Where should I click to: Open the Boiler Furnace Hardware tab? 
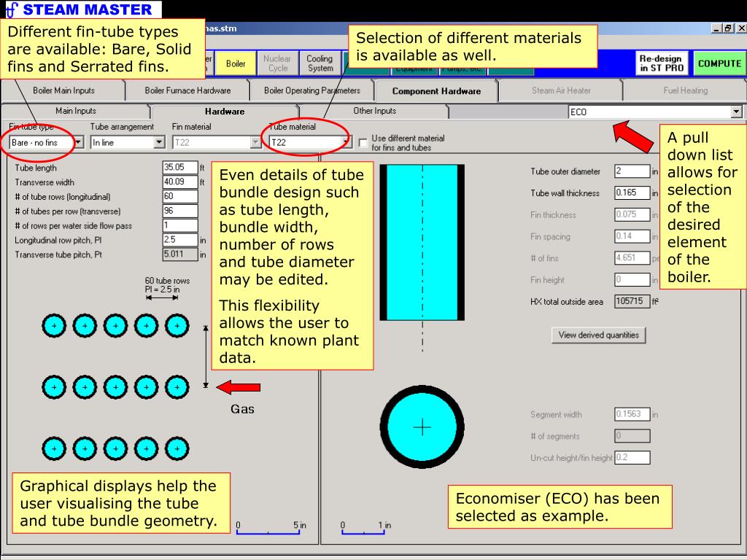187,90
